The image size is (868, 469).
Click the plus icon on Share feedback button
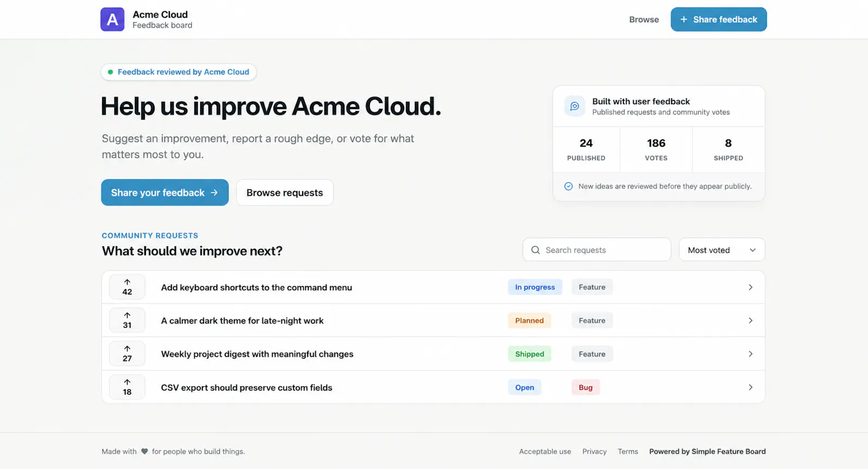point(684,20)
